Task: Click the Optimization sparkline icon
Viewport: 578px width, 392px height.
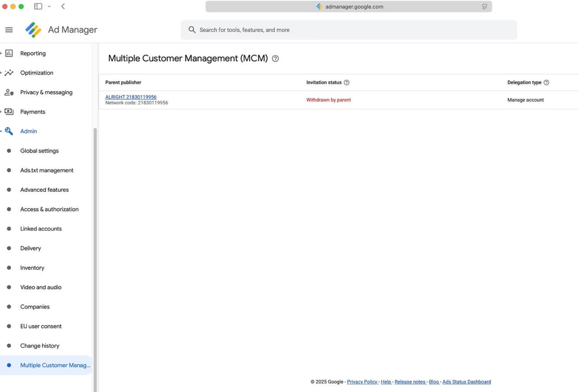Action: coord(9,73)
